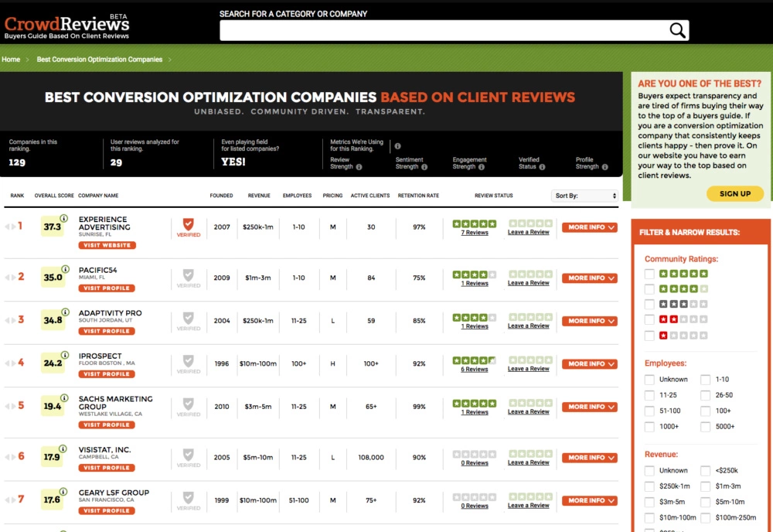Viewport: 773px width, 532px height.
Task: Check the Employees 11-25 filter
Action: pyautogui.click(x=649, y=395)
